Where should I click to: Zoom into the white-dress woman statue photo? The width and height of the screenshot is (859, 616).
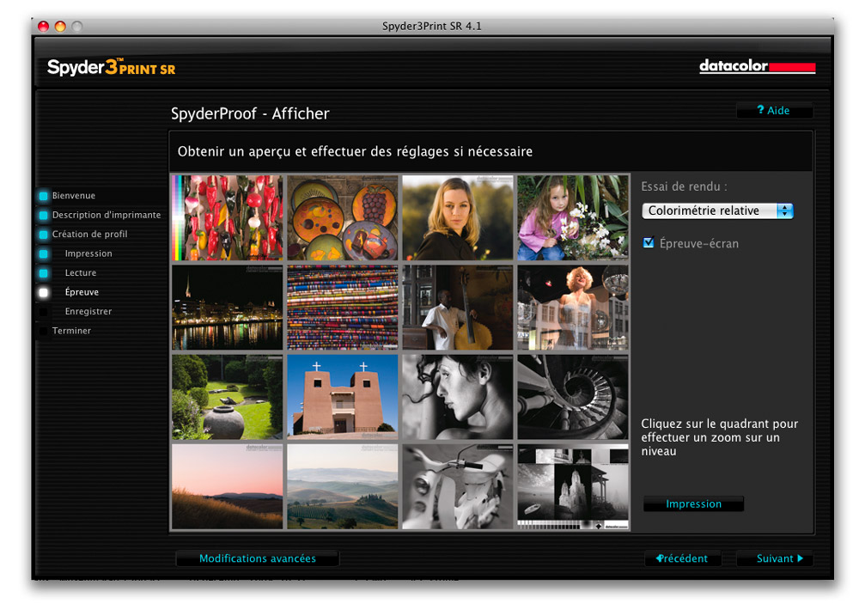(x=573, y=308)
